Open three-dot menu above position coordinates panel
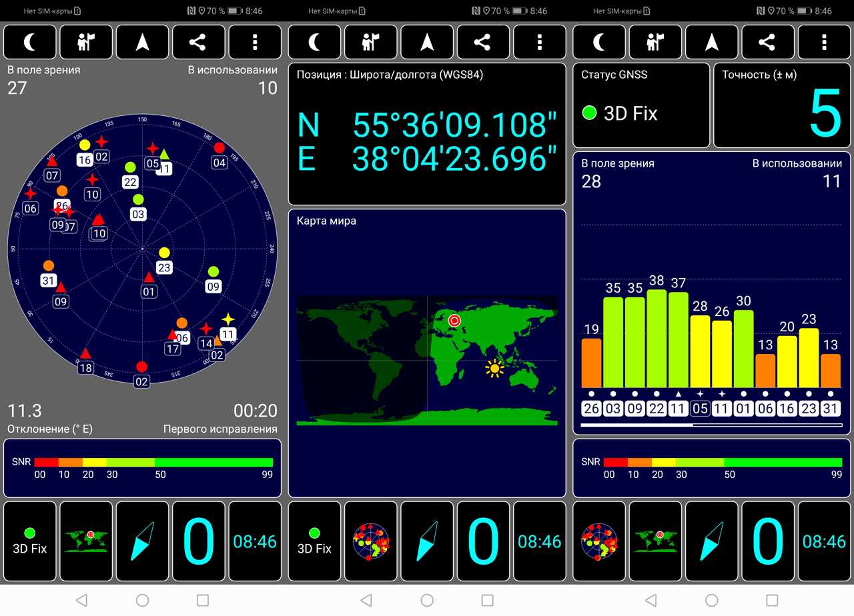The width and height of the screenshot is (854, 616). click(x=539, y=42)
